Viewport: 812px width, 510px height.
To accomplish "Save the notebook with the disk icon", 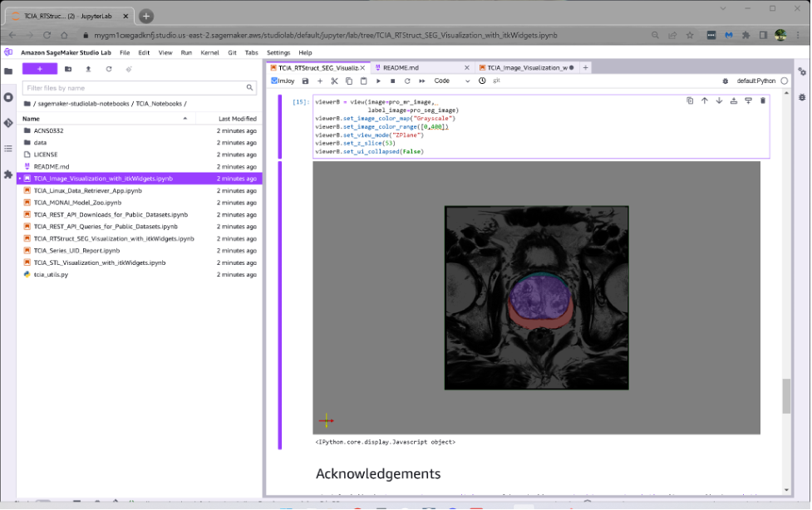I will 305,81.
